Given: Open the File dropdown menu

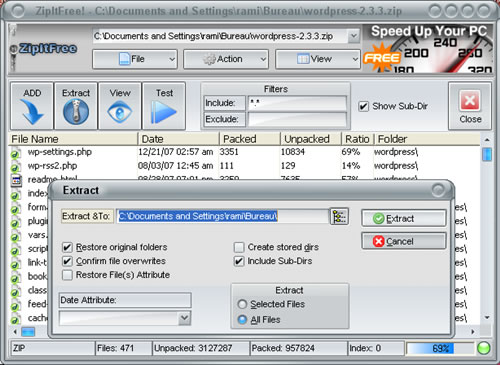Looking at the screenshot, I should [135, 59].
